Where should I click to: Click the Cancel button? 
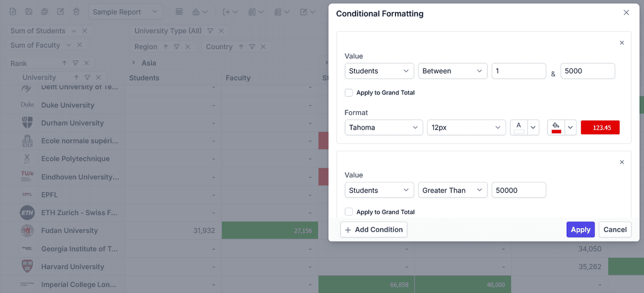[x=615, y=230]
